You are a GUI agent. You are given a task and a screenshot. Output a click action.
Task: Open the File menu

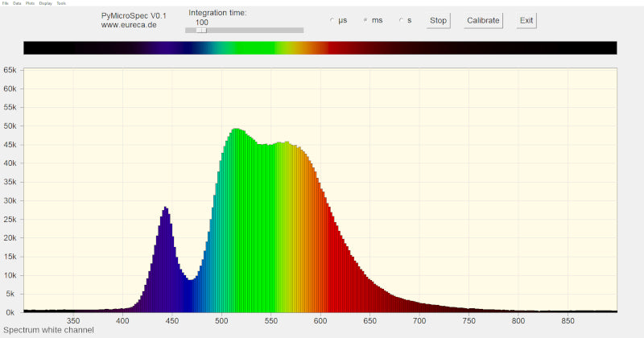click(x=6, y=3)
